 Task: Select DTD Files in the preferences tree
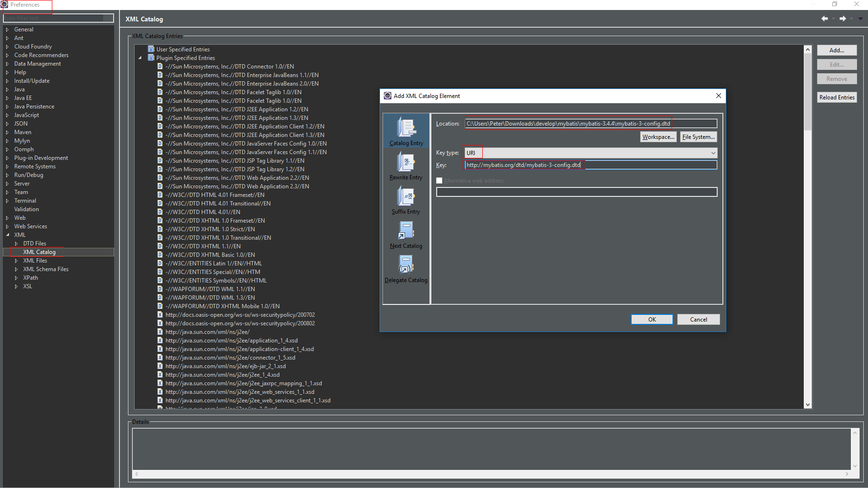click(x=34, y=243)
